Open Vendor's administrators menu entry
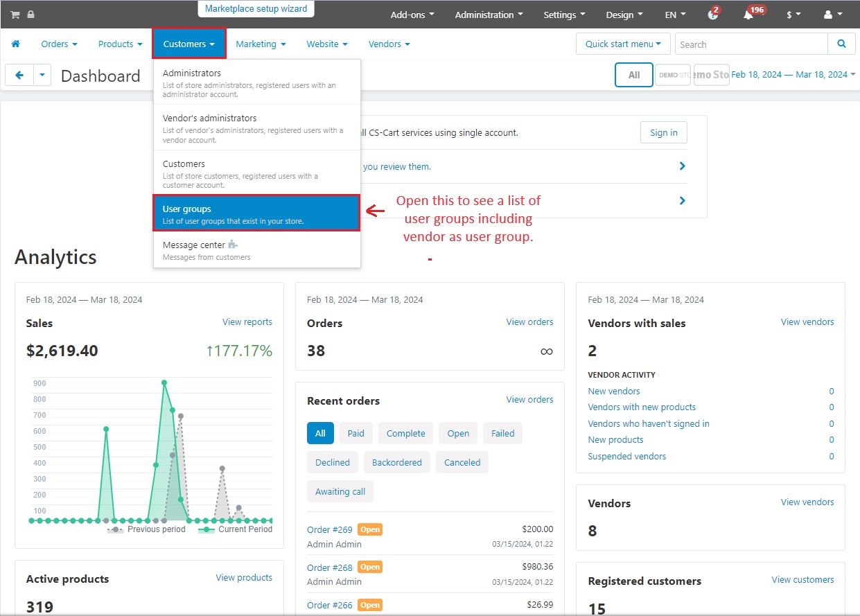The width and height of the screenshot is (860, 616). [x=256, y=128]
